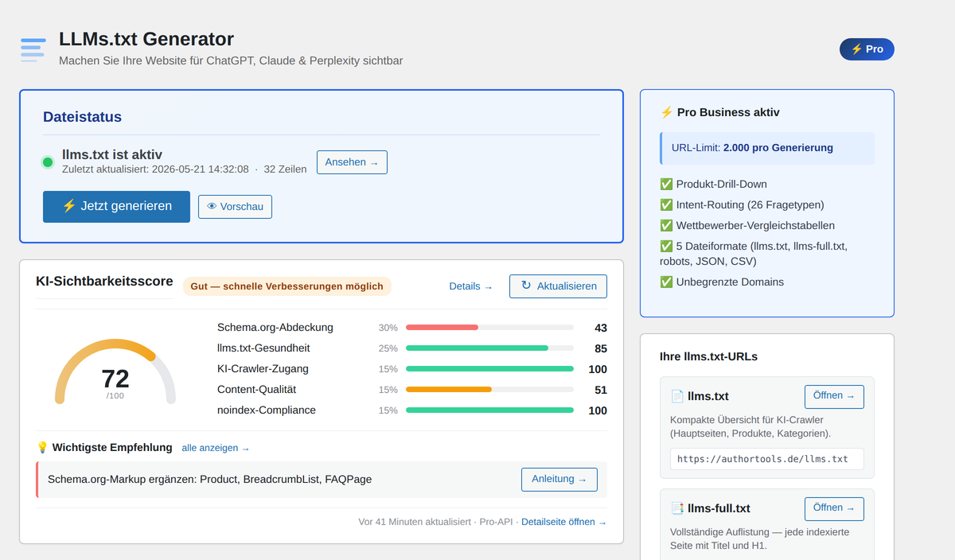Click llms.txt-Gesundheit progress bar
The width and height of the screenshot is (955, 560).
coord(489,348)
